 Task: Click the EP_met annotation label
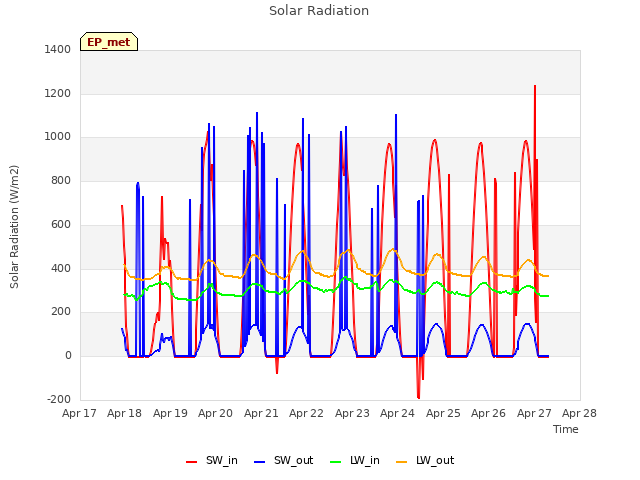point(109,42)
